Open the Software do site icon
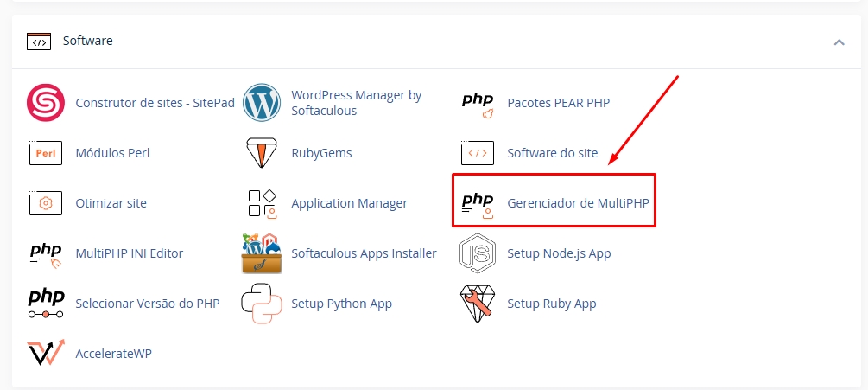This screenshot has height=390, width=868. (x=478, y=153)
